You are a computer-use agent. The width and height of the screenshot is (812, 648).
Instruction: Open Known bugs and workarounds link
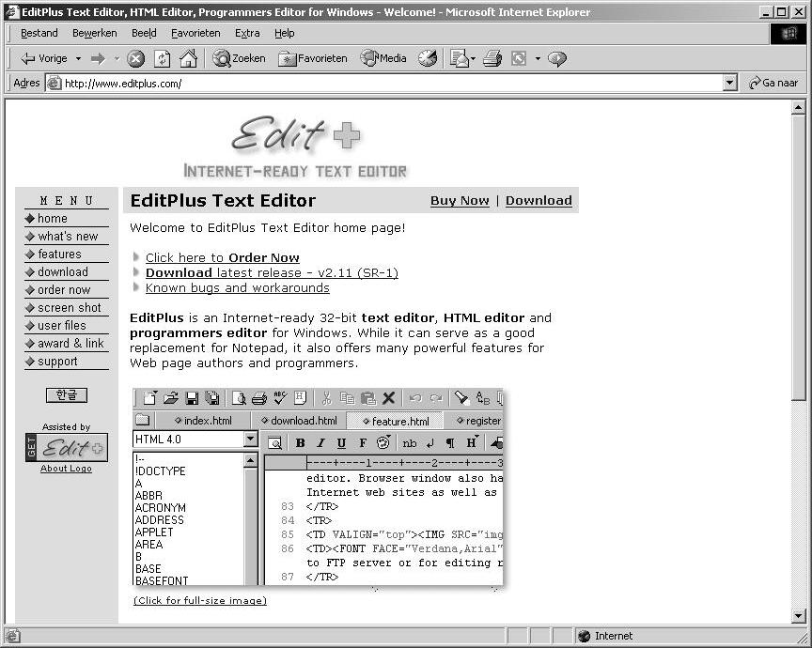coord(238,287)
